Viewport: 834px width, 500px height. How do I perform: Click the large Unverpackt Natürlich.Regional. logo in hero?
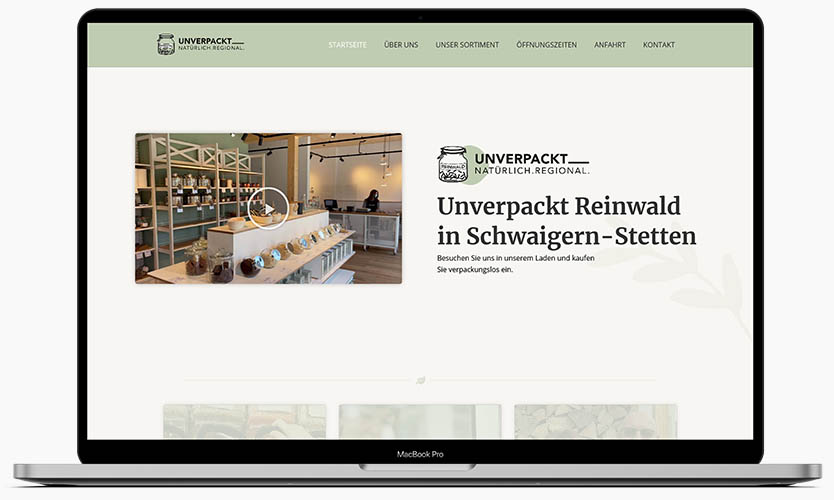click(513, 164)
